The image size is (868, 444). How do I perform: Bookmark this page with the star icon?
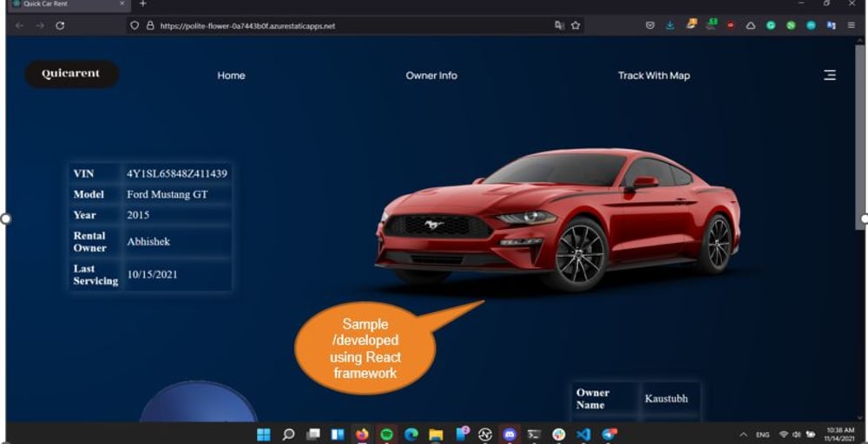point(575,25)
